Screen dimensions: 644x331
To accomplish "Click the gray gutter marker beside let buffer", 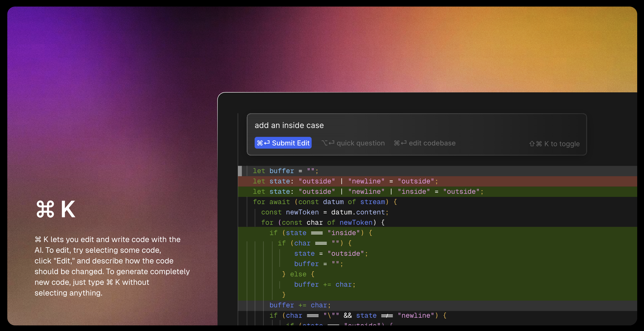I will [240, 171].
